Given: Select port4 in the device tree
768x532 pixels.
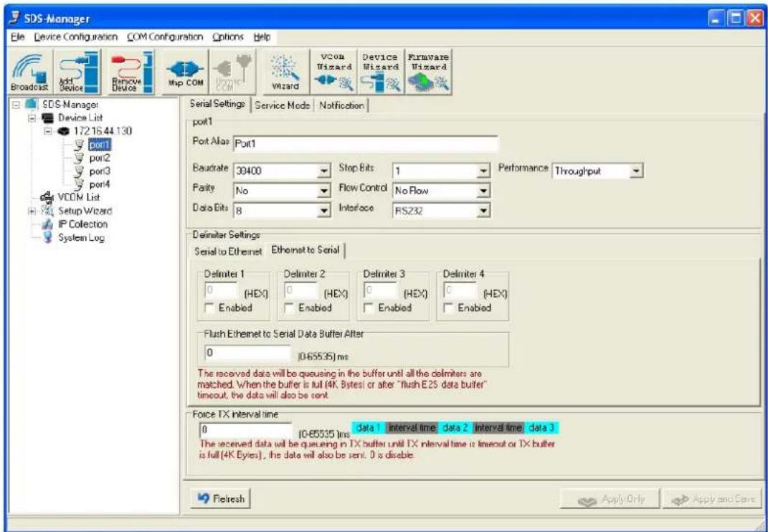Looking at the screenshot, I should click(100, 184).
